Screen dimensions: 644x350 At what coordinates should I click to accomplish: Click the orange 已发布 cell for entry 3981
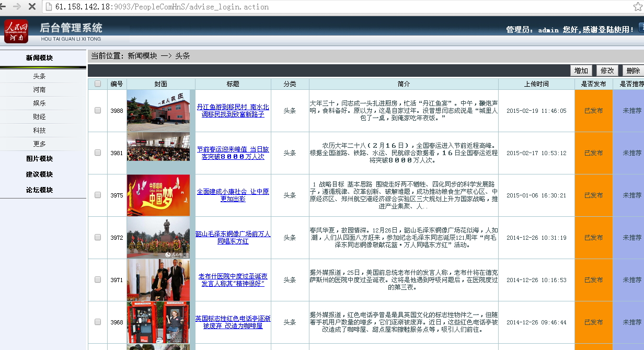(594, 153)
